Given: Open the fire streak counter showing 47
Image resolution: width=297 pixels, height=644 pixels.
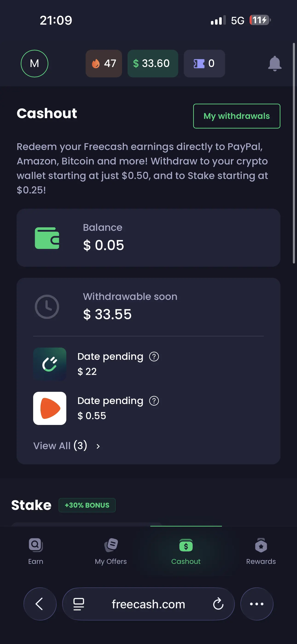Looking at the screenshot, I should [104, 64].
